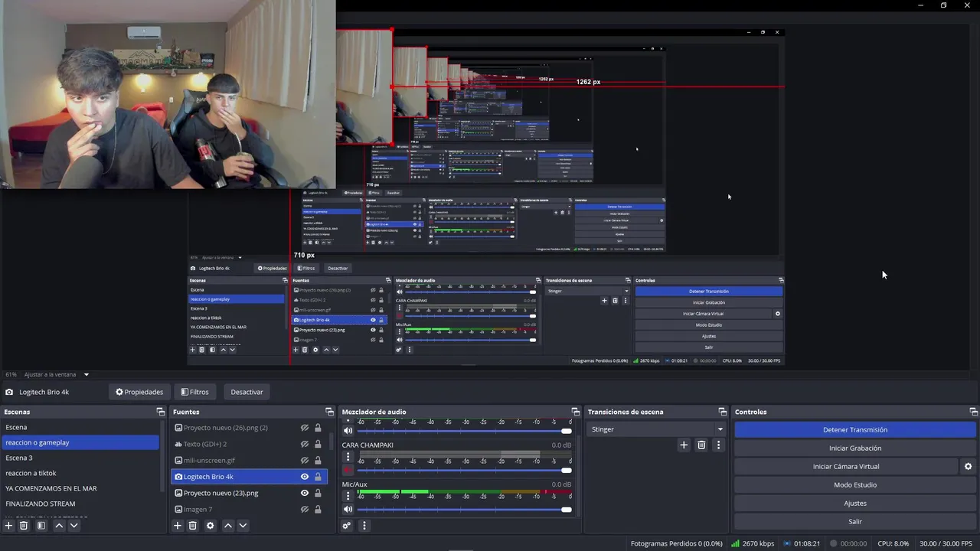
Task: Move source down in Fuentes list
Action: pyautogui.click(x=243, y=526)
